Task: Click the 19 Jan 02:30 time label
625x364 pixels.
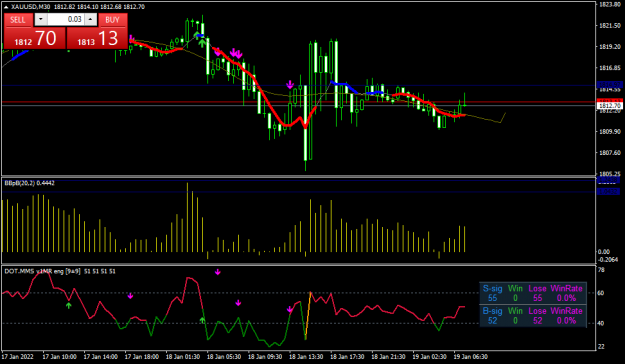Action: click(x=429, y=356)
